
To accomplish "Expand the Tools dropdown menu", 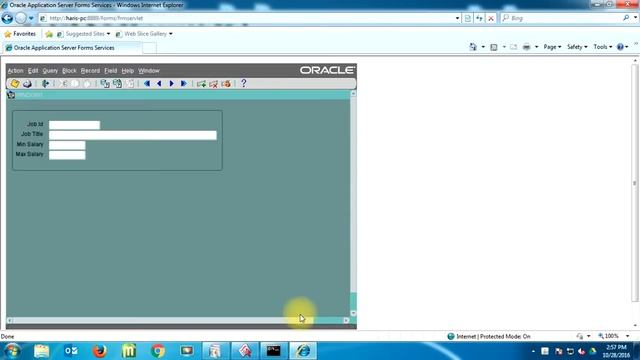I will tap(603, 47).
